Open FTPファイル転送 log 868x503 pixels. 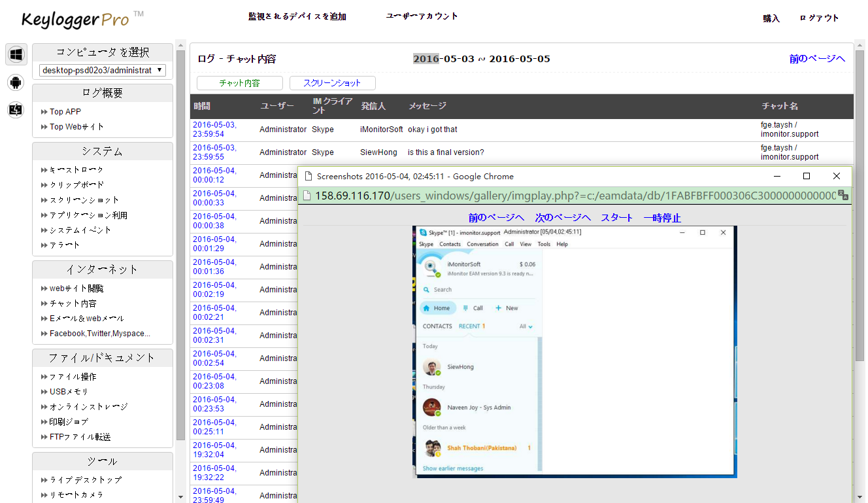pyautogui.click(x=80, y=437)
